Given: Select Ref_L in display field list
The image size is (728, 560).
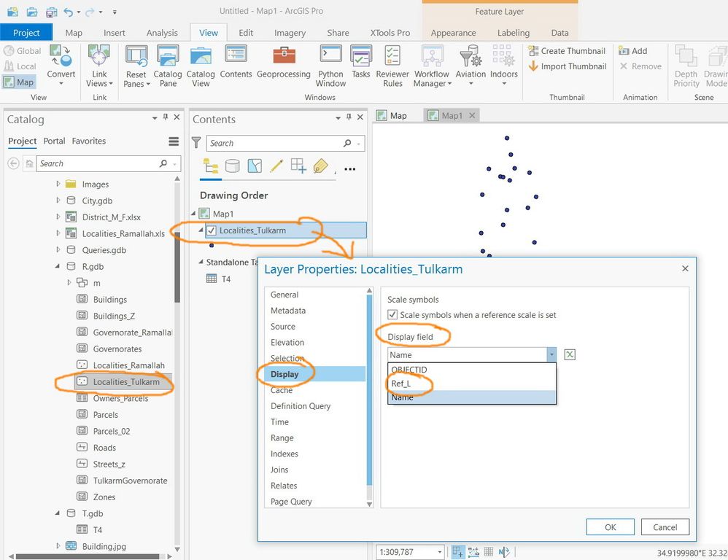Looking at the screenshot, I should (472, 384).
